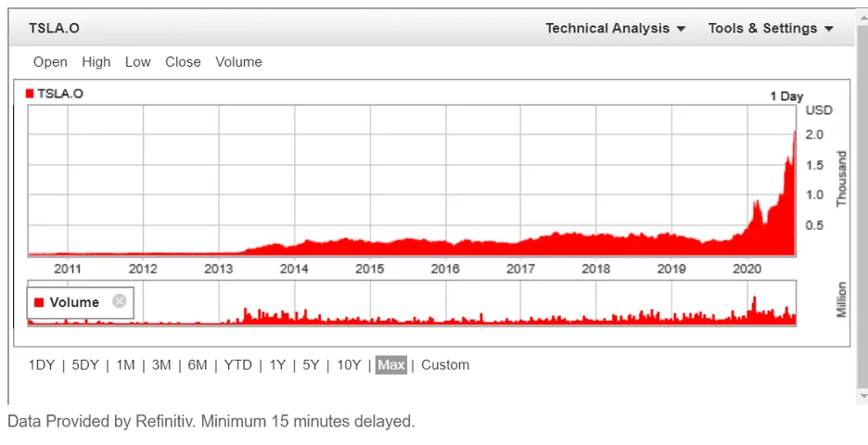Open the Custom date range
The height and width of the screenshot is (445, 868).
(x=445, y=365)
